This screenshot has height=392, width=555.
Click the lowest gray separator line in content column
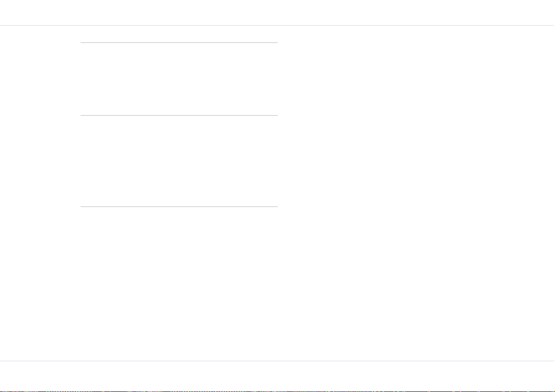tap(179, 206)
